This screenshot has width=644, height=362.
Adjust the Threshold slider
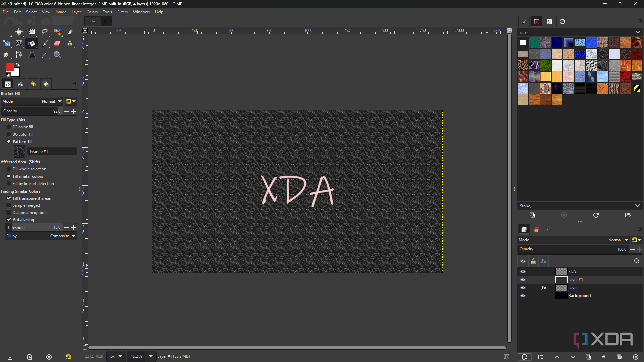coord(34,227)
